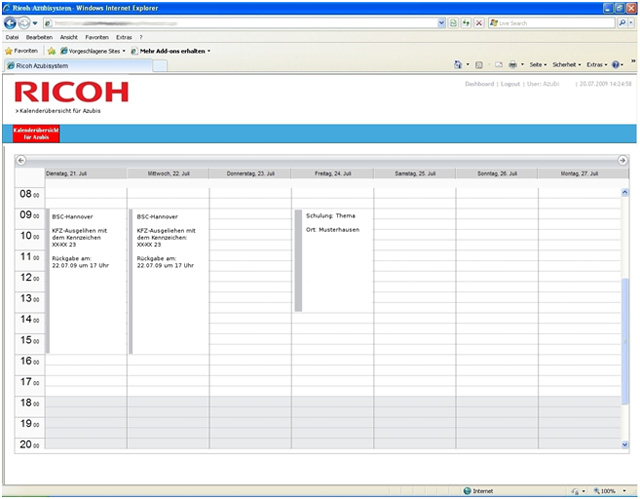Expand the command bar overflow chevron
Viewport: 640px width, 499px height.
(633, 61)
